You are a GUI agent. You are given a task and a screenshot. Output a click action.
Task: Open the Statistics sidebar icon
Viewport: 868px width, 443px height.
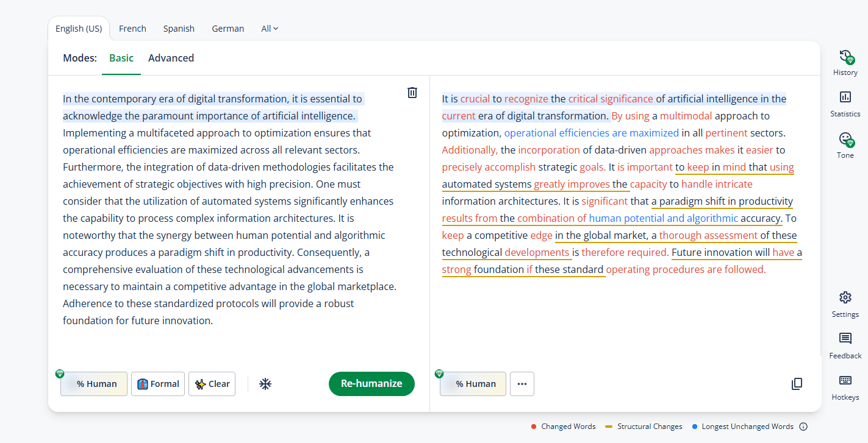[x=845, y=97]
